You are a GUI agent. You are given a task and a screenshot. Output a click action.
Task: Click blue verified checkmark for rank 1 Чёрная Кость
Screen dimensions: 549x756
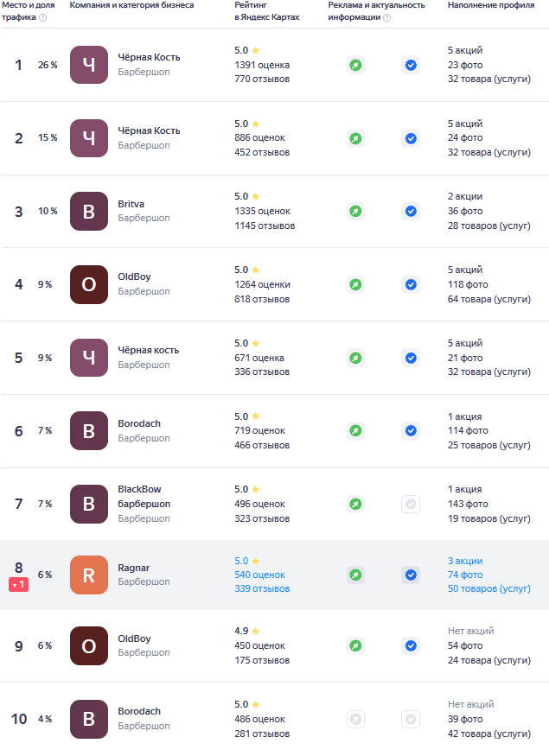pyautogui.click(x=411, y=65)
